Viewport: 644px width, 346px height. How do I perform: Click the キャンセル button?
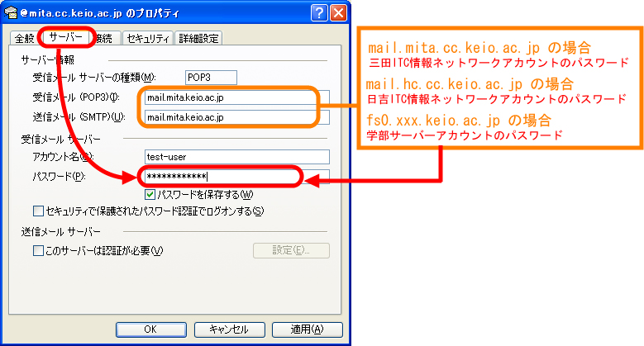pos(230,329)
